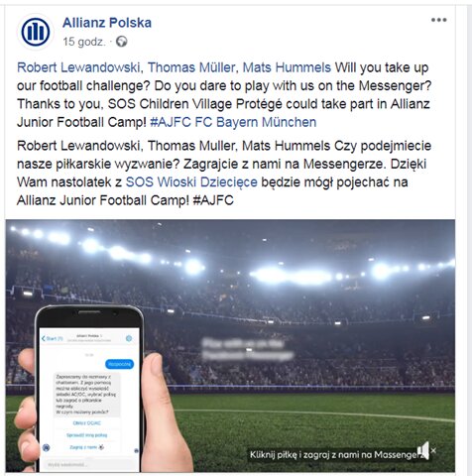Click the #AJFC hashtag link
472x476 pixels.
pyautogui.click(x=171, y=122)
